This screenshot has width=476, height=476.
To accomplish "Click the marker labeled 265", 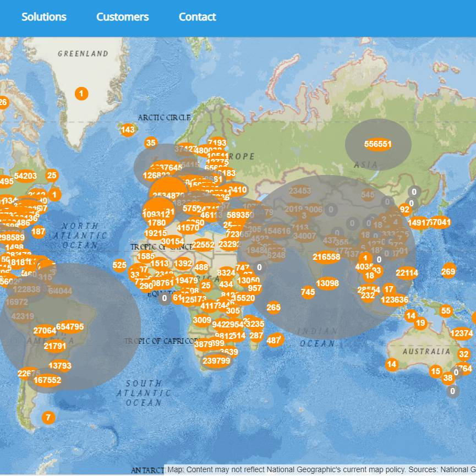I will click(x=273, y=308).
